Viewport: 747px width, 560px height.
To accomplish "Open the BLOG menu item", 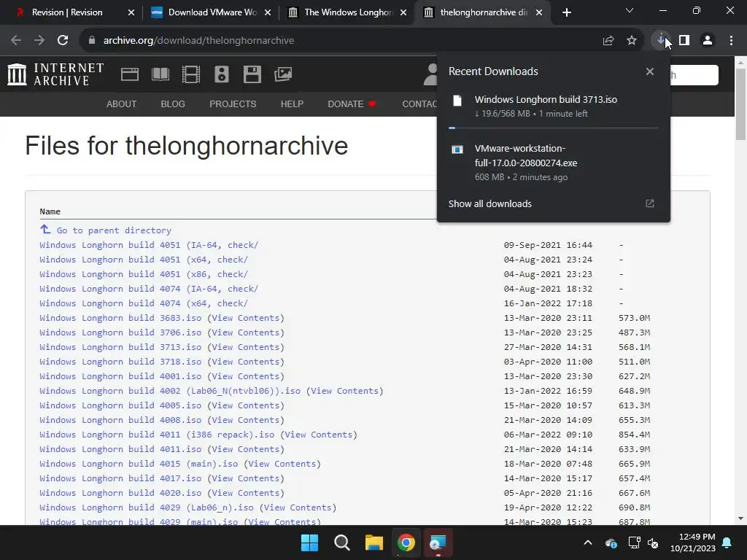I will point(173,104).
